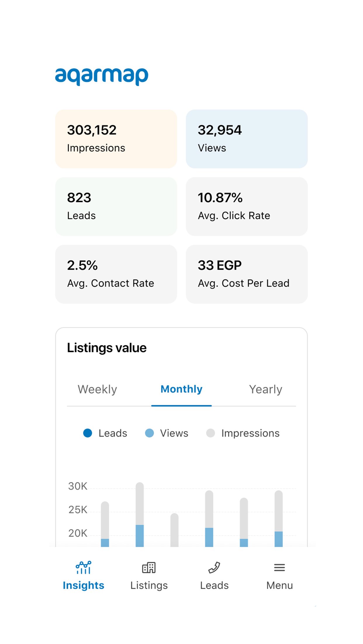Open the 32,954 Views card
Screen dimensions: 363x644
[247, 139]
